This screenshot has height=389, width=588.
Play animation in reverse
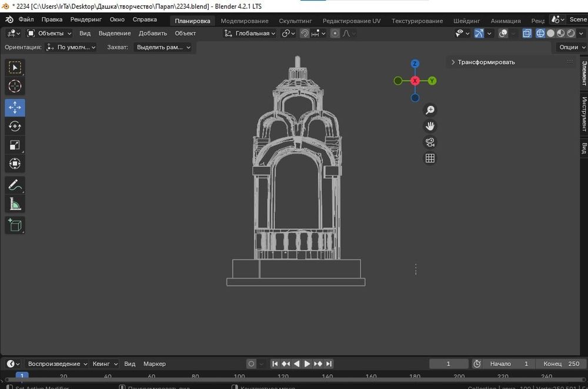coord(296,364)
